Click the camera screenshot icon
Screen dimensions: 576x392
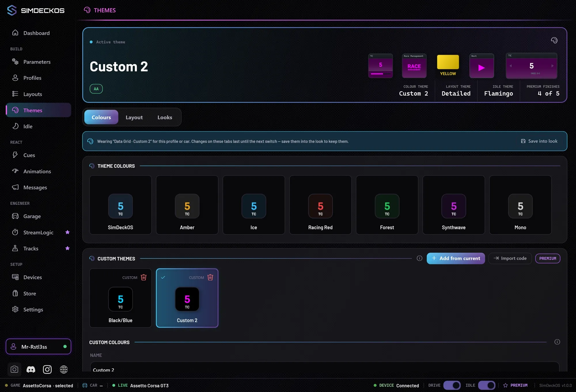coord(14,369)
